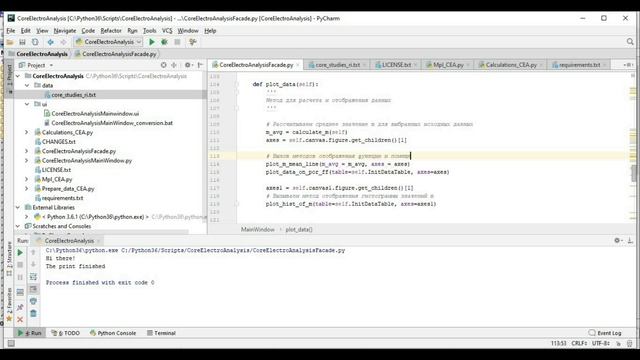640x360 pixels.
Task: Click the Print icon in Run panel
Action: point(33,301)
